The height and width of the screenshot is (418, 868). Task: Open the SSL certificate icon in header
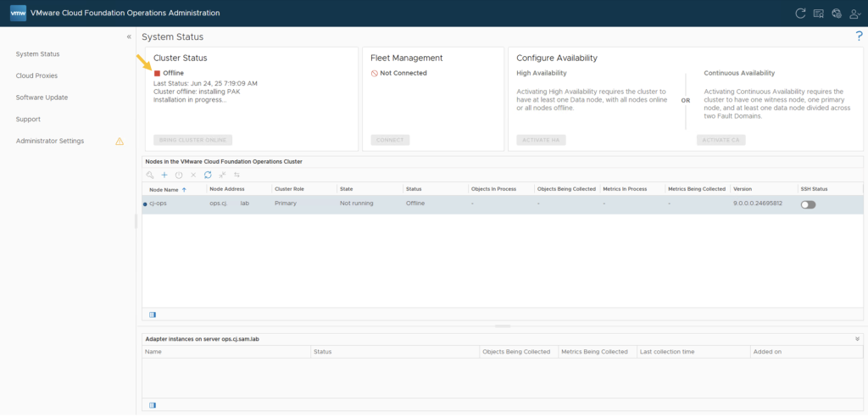coord(818,14)
